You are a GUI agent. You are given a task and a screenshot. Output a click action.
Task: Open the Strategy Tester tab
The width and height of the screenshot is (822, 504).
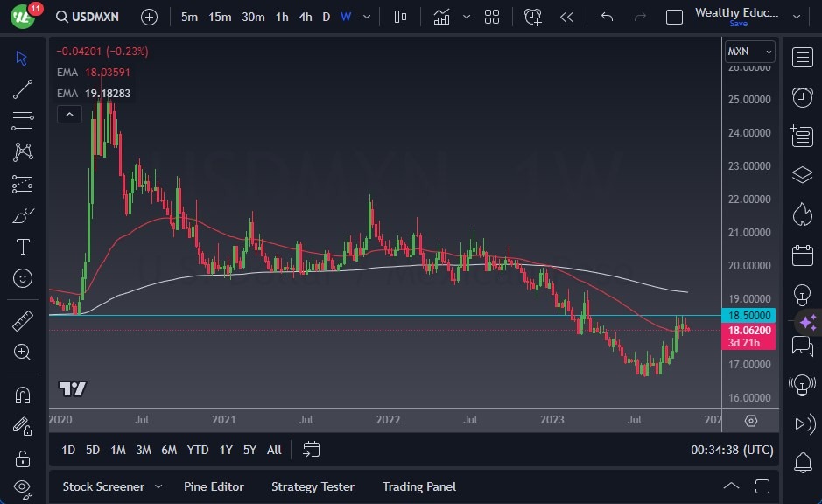point(313,486)
